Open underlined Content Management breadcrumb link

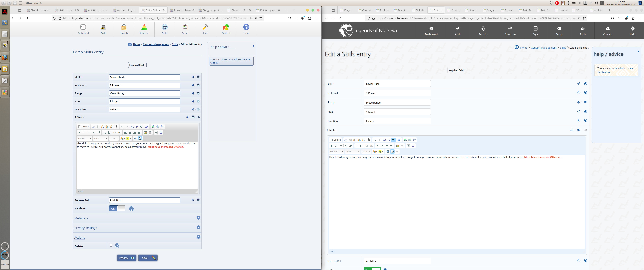[x=156, y=44]
